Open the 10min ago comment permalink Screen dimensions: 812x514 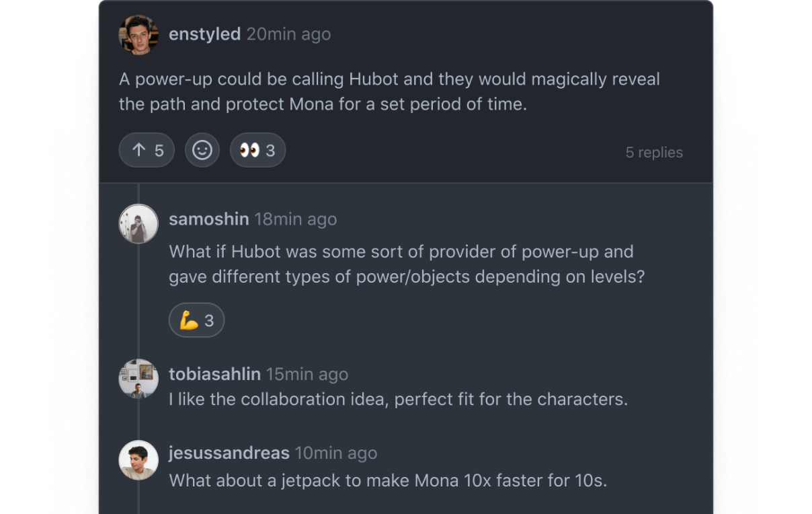pos(336,453)
